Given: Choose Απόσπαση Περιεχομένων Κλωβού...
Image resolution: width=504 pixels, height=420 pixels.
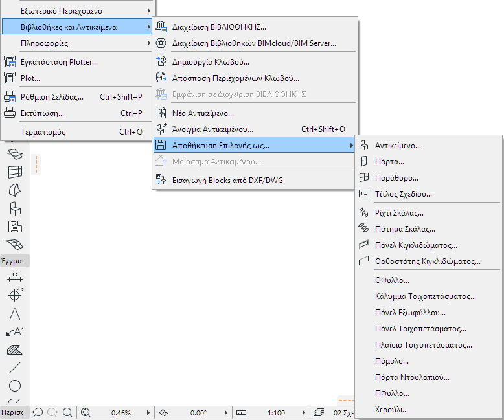Looking at the screenshot, I should tap(255, 78).
